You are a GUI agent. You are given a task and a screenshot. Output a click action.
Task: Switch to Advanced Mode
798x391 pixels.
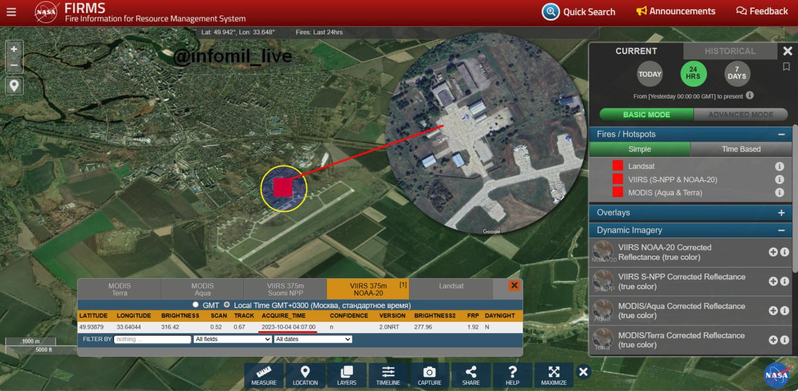(x=740, y=115)
